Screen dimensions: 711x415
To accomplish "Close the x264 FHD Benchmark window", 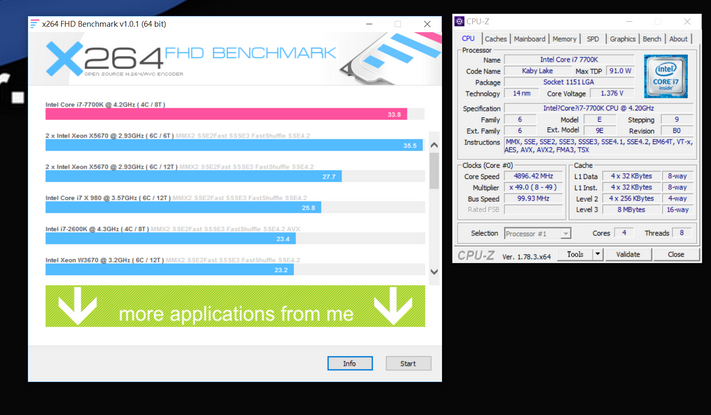I will coord(427,24).
